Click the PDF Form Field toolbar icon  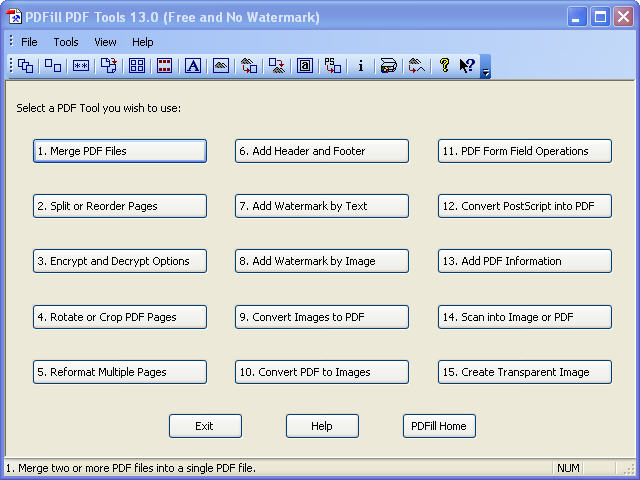pyautogui.click(x=305, y=66)
